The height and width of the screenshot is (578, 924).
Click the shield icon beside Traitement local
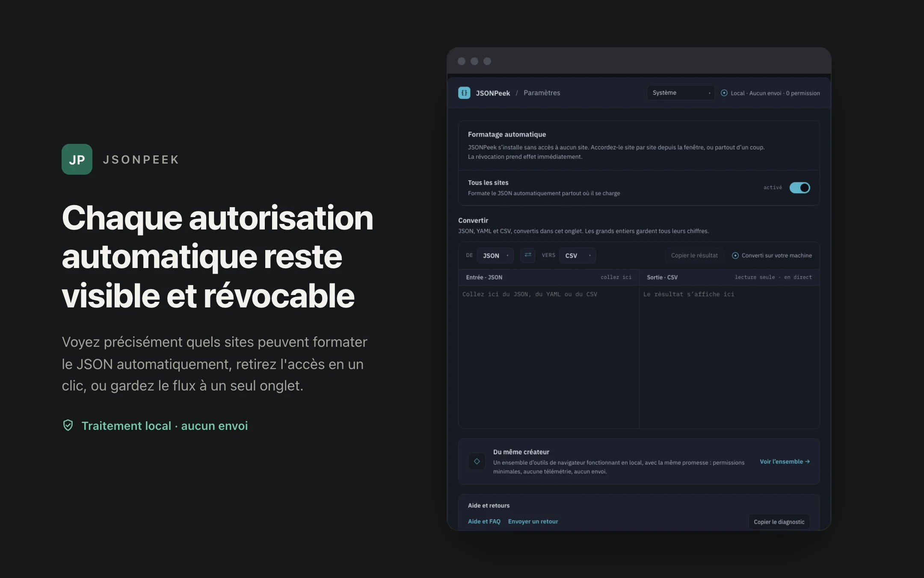click(68, 425)
